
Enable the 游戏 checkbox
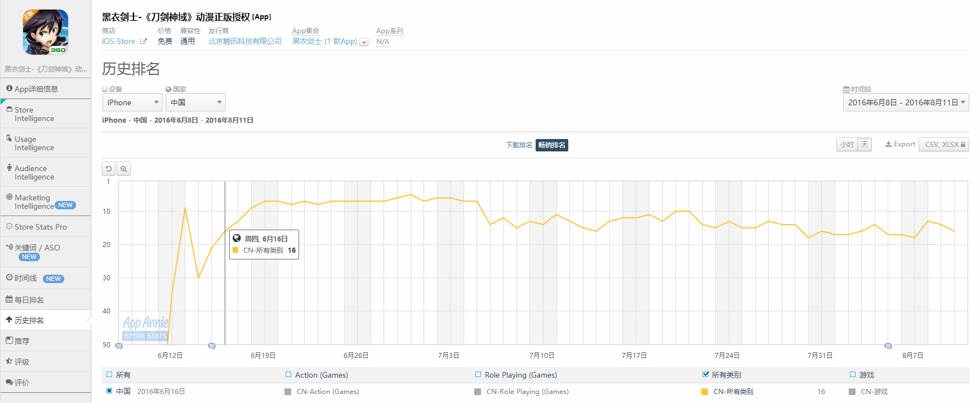[x=853, y=374]
